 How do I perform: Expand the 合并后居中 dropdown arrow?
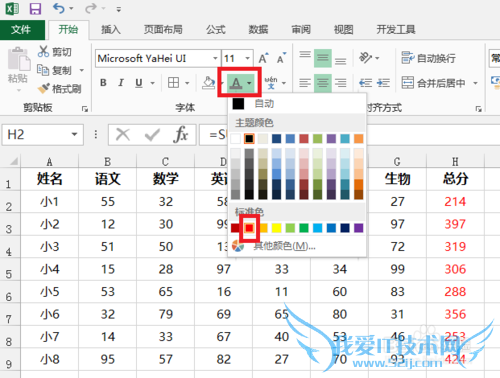click(x=476, y=83)
